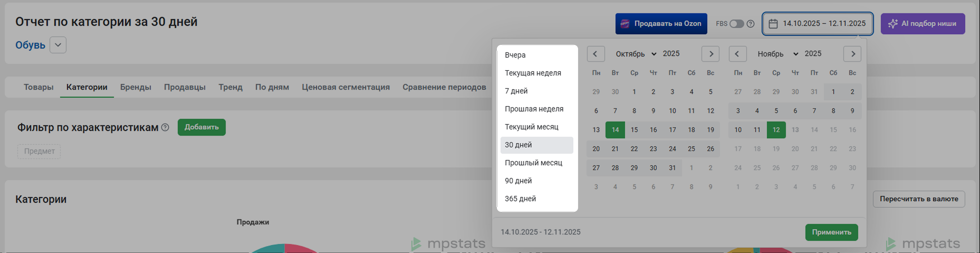This screenshot has height=253, width=980.
Task: Click the FBS help question mark icon
Action: [x=750, y=24]
